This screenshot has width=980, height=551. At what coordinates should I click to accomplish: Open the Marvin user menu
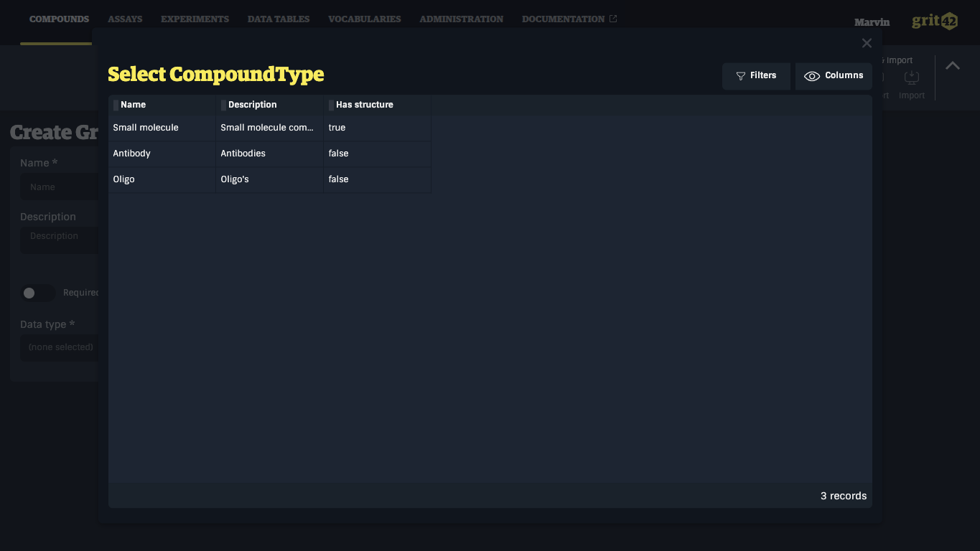pyautogui.click(x=872, y=22)
